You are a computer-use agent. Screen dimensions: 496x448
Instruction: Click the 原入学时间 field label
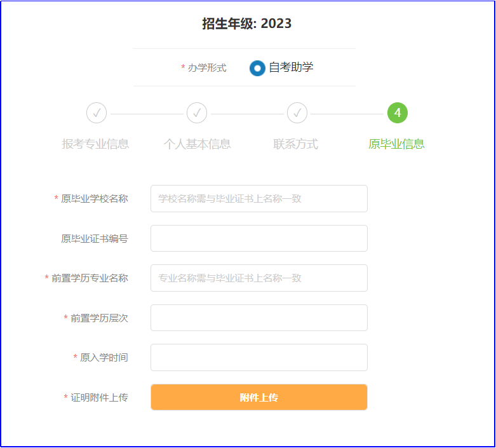point(104,358)
